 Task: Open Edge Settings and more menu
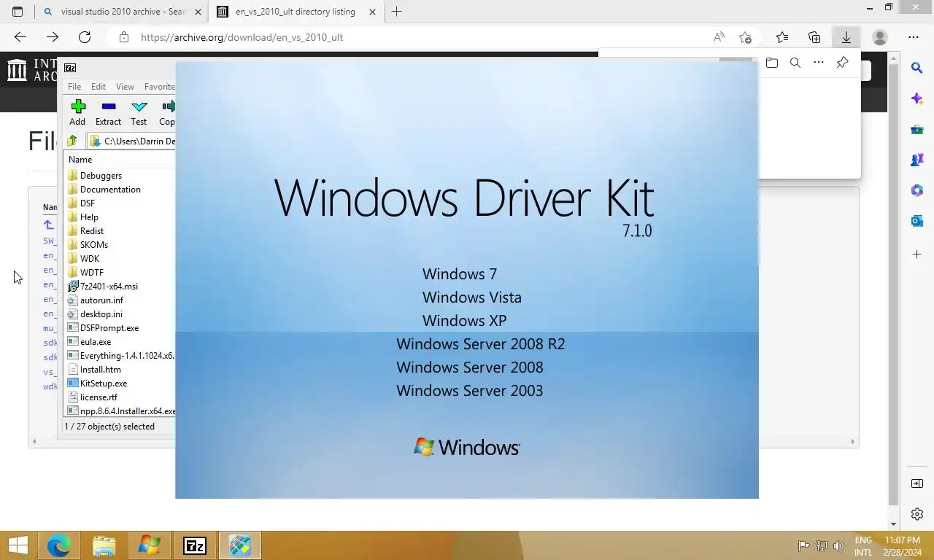pyautogui.click(x=914, y=37)
